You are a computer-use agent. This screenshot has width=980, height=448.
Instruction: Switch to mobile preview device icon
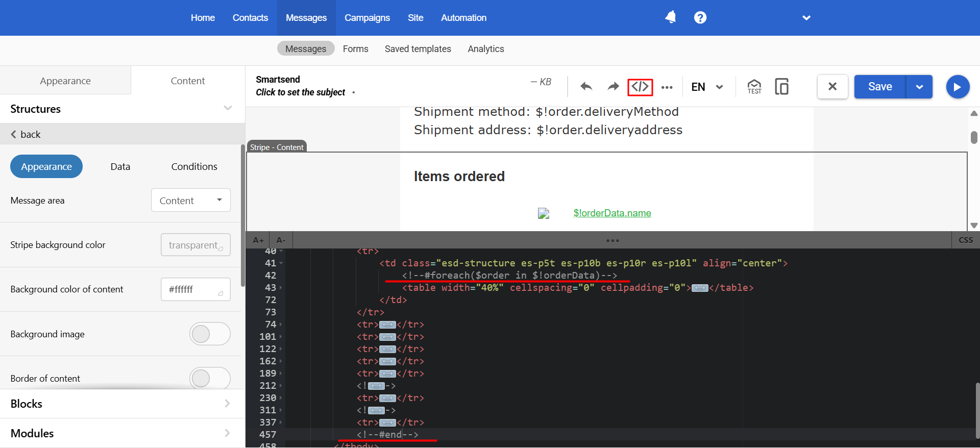tap(781, 87)
